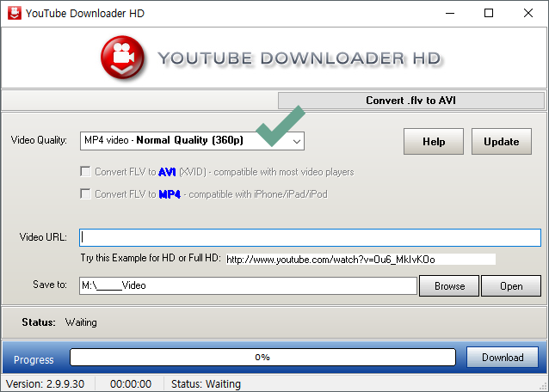This screenshot has height=392, width=549.
Task: Toggle Convert FLV to MP4 checkbox
Action: coord(85,193)
